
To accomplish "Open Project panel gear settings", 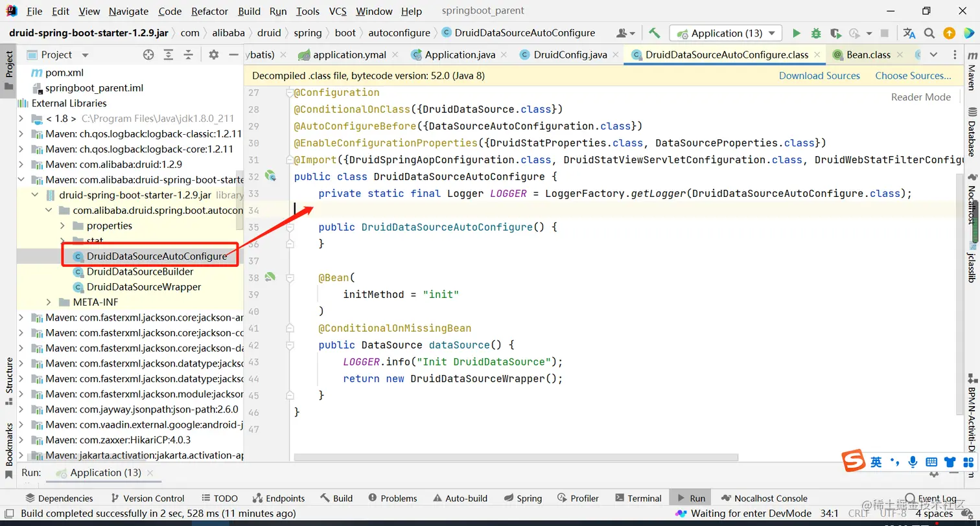I will point(214,55).
